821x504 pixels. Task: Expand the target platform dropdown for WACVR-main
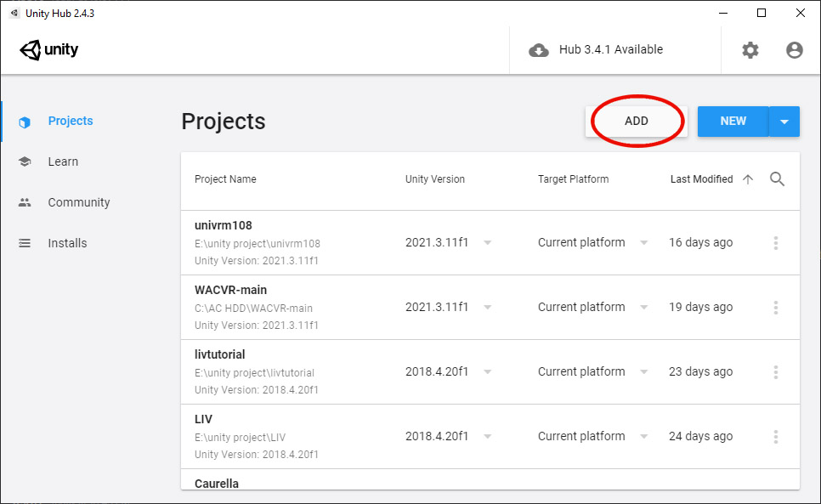(644, 307)
